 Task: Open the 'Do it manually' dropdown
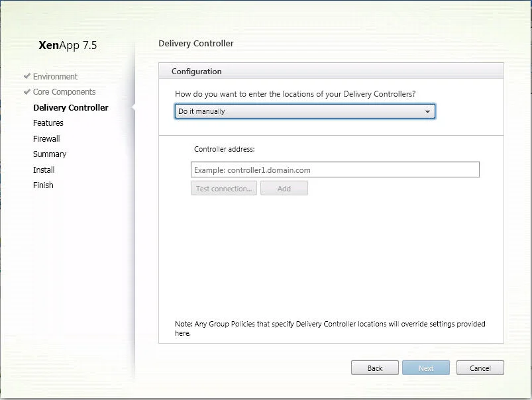(x=305, y=111)
